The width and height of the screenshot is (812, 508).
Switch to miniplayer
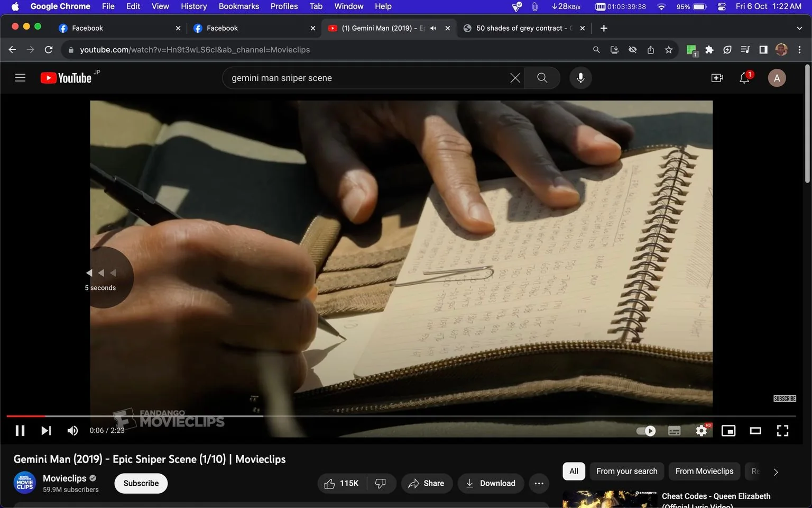point(728,431)
